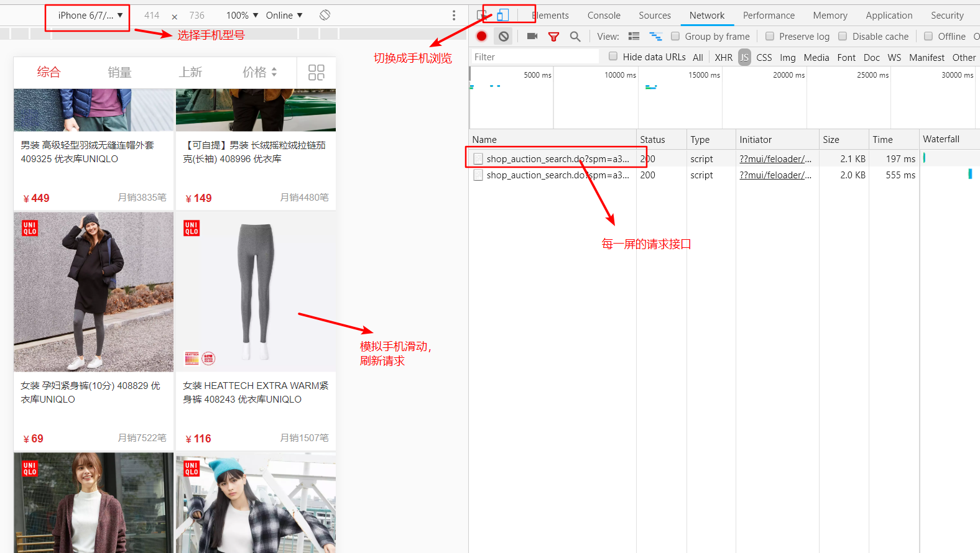Clear the network log
Screen dimensions: 980x553
(x=504, y=36)
